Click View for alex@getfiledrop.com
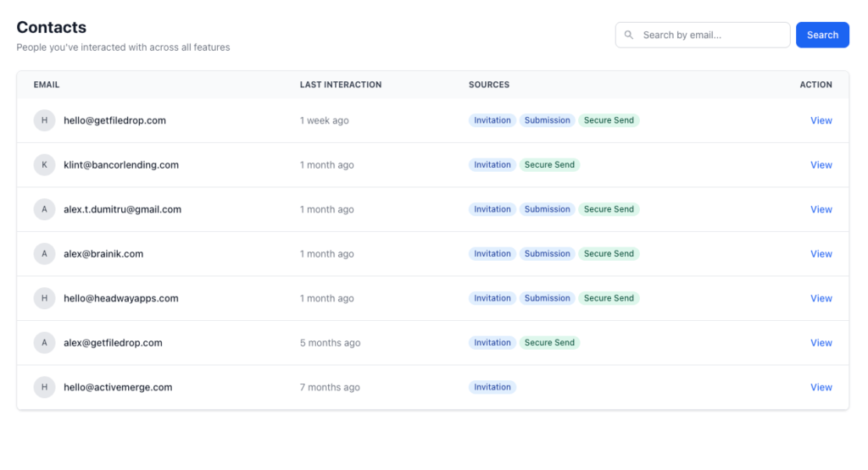 click(821, 343)
